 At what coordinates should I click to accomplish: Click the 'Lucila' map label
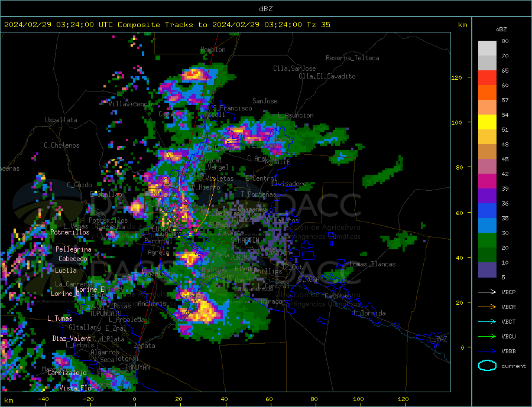click(x=66, y=271)
